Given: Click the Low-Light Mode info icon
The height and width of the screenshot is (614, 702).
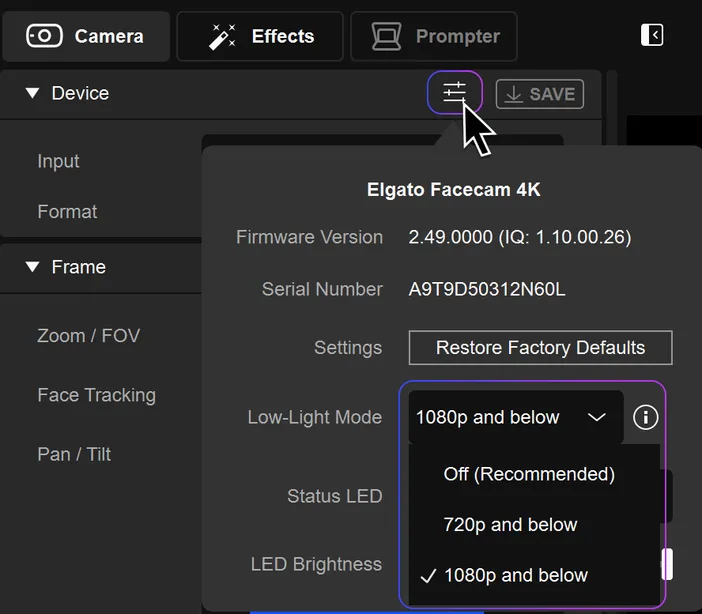Looking at the screenshot, I should point(645,417).
